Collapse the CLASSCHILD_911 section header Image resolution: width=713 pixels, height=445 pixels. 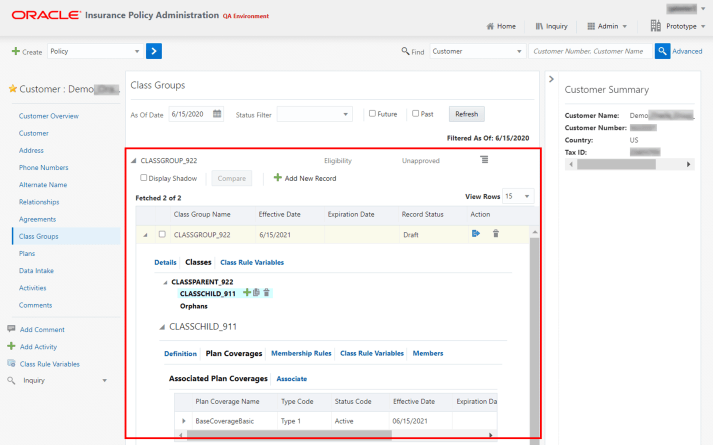162,327
